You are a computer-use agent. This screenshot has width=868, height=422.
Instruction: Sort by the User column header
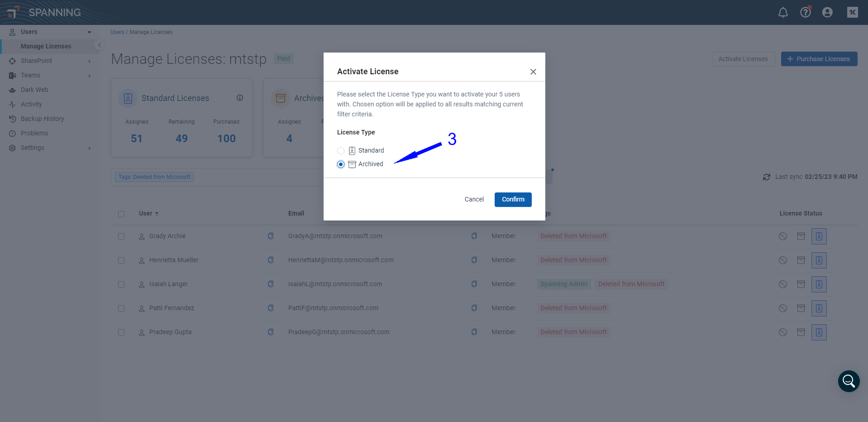149,213
